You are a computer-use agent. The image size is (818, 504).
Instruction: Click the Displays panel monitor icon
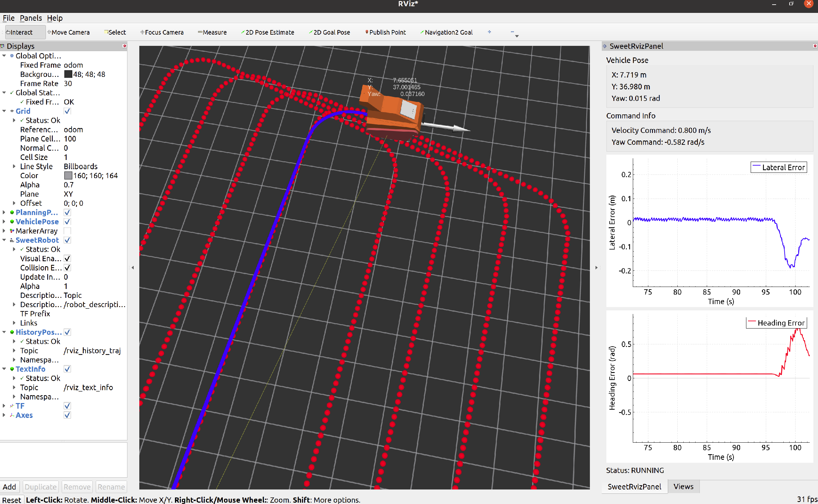point(2,46)
